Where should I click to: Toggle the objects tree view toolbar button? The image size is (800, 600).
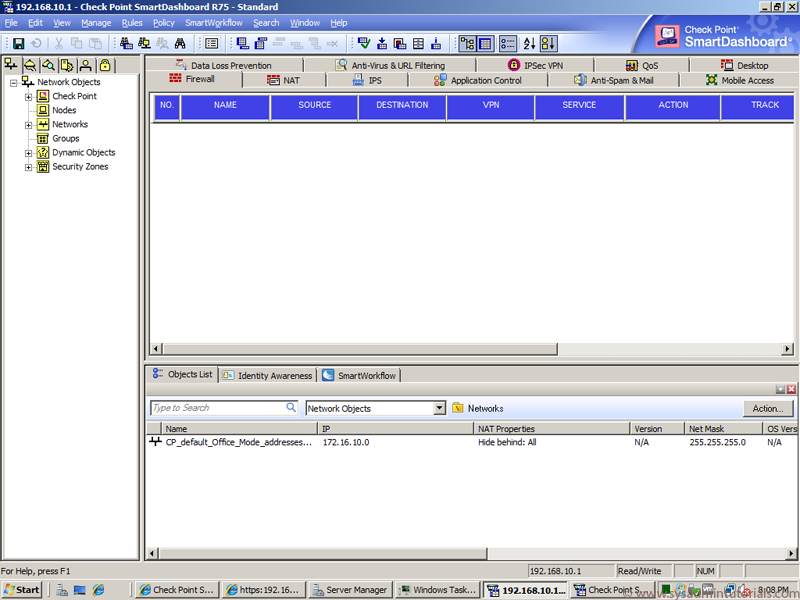click(x=467, y=44)
